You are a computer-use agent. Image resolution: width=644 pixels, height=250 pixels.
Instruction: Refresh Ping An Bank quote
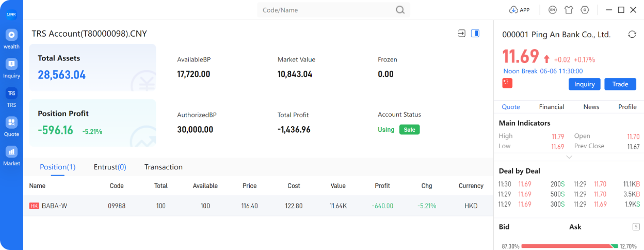(632, 34)
